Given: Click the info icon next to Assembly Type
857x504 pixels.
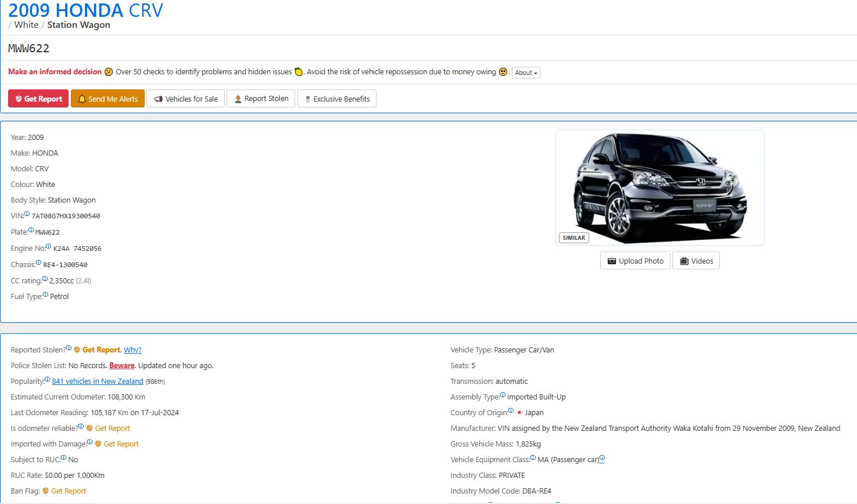Looking at the screenshot, I should pos(503,395).
